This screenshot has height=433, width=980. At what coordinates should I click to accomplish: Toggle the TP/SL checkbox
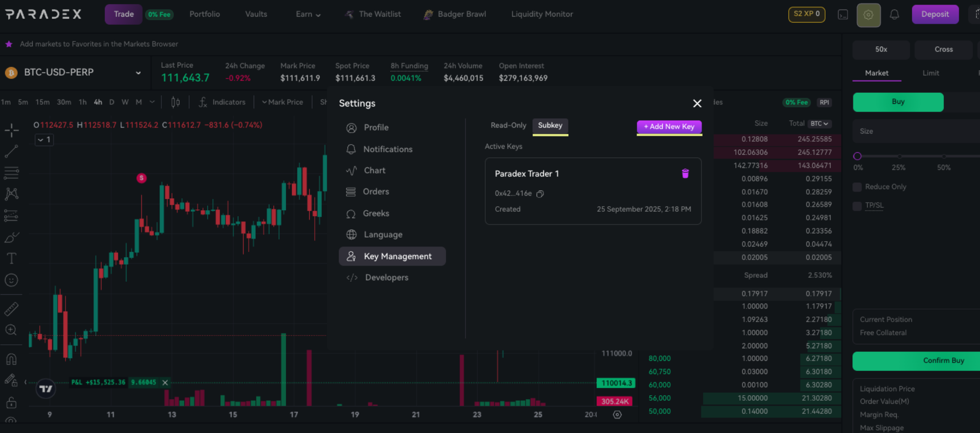[857, 206]
